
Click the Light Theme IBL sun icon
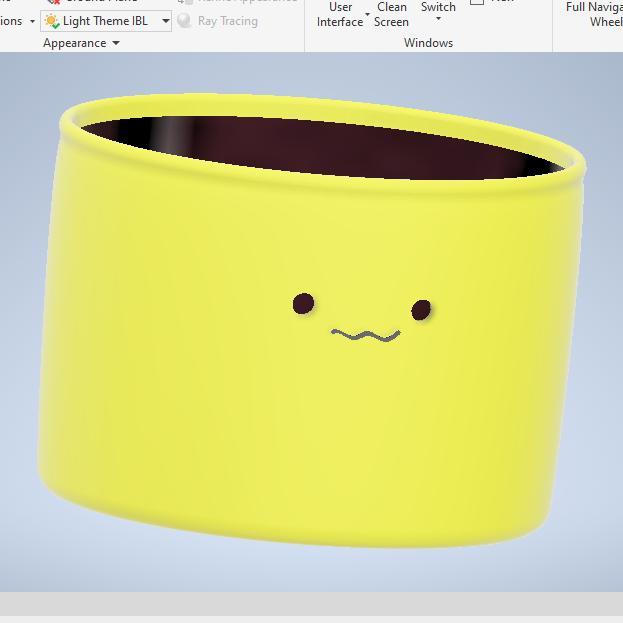[52, 21]
